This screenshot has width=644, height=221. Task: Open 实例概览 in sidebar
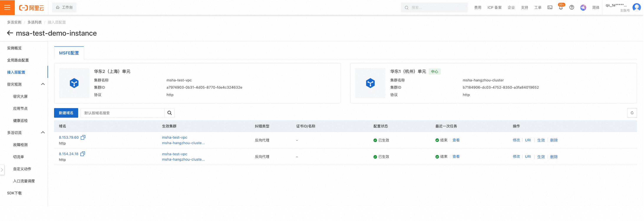click(x=14, y=48)
